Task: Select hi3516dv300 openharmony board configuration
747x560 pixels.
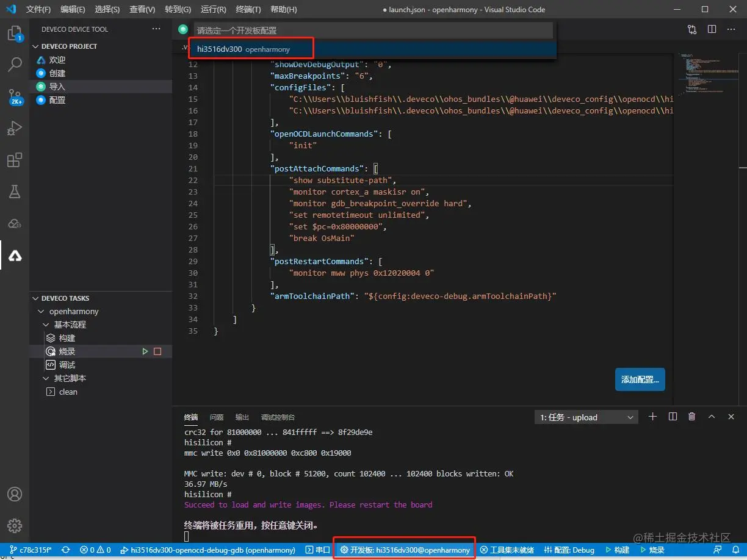Action: point(372,49)
